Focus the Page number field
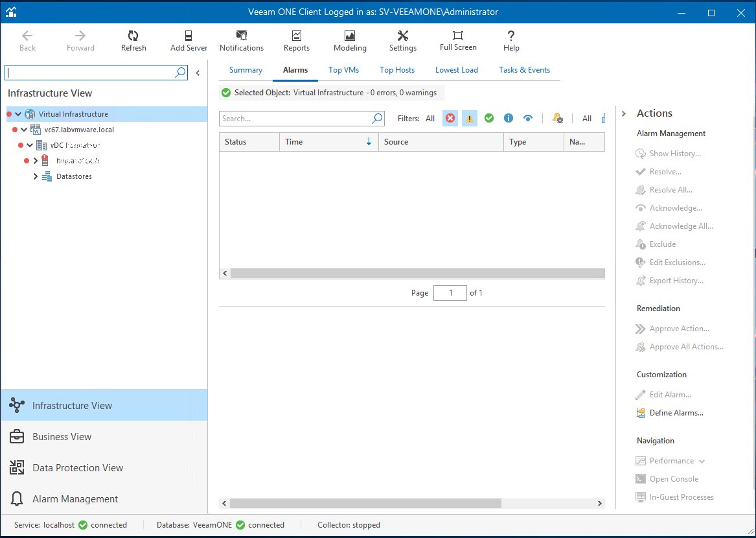Image resolution: width=756 pixels, height=538 pixels. pos(450,293)
